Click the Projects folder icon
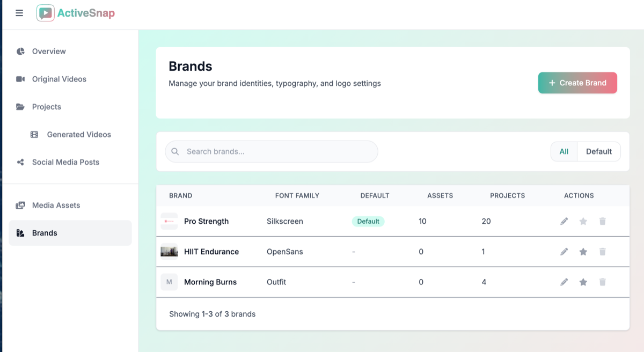The height and width of the screenshot is (352, 644). (20, 107)
